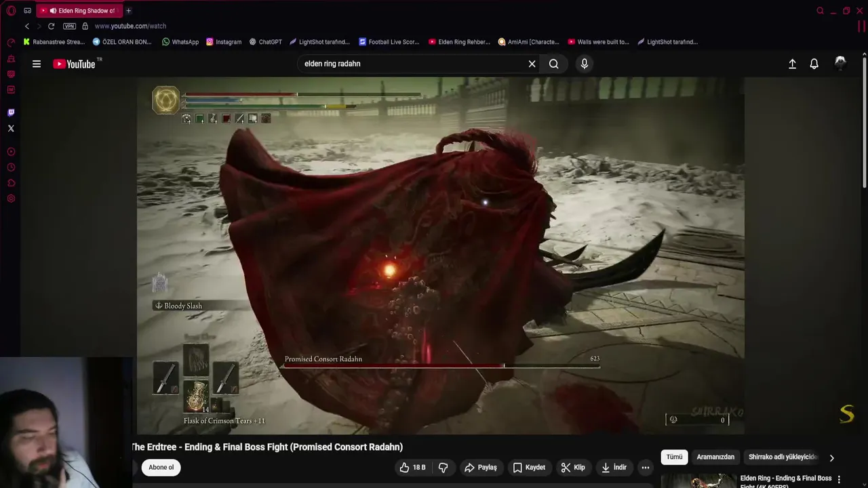Click the YouTube upload/create icon
Viewport: 868px width, 488px height.
click(x=792, y=64)
